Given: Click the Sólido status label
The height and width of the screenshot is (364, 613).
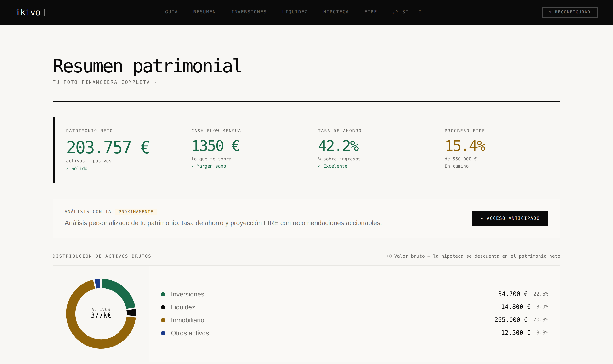Looking at the screenshot, I should [x=77, y=169].
